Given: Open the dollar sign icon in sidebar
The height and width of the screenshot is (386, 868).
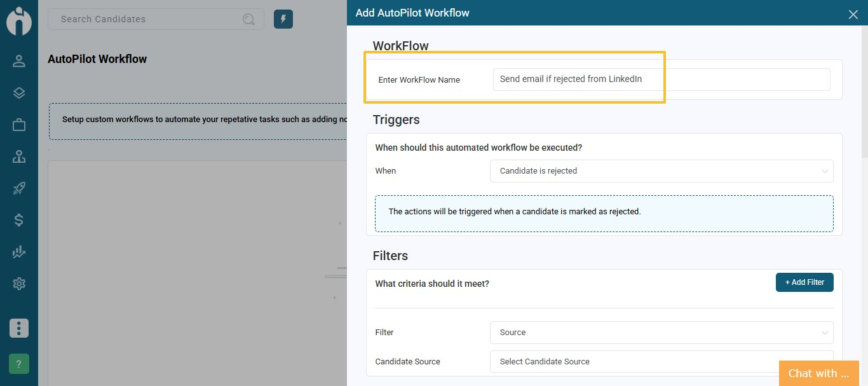Looking at the screenshot, I should point(19,220).
